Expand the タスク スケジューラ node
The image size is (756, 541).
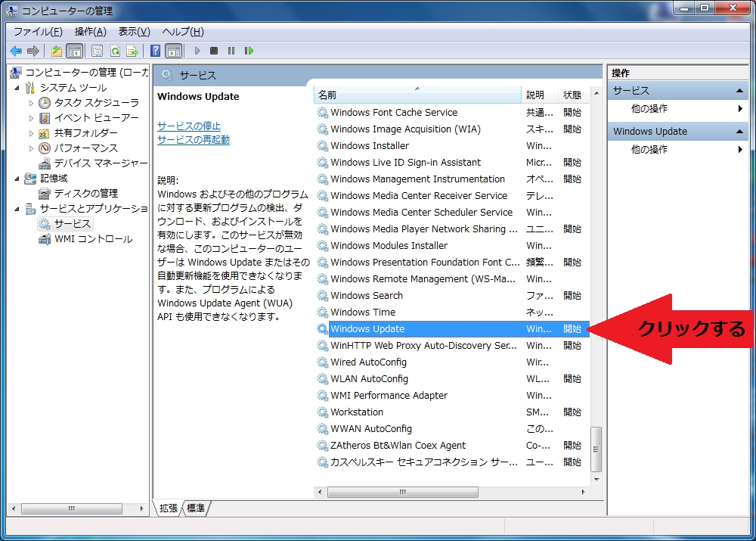point(31,103)
